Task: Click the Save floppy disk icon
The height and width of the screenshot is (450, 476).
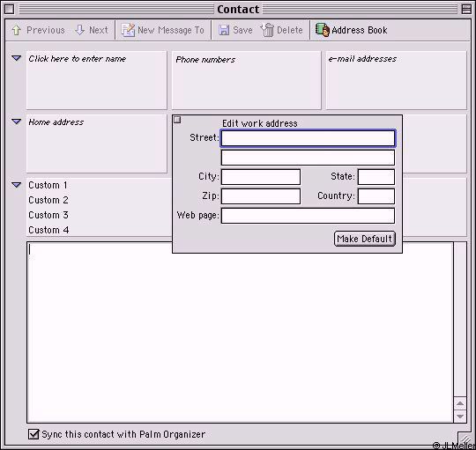Action: pyautogui.click(x=224, y=30)
